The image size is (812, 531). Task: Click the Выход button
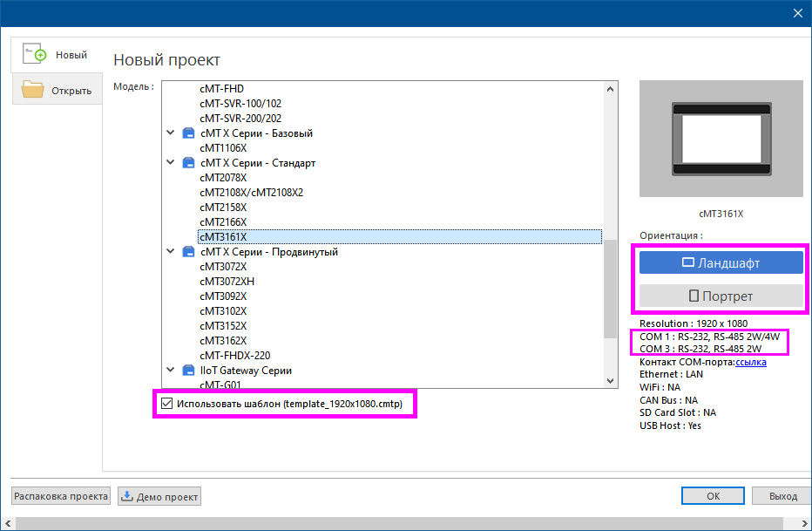pyautogui.click(x=782, y=496)
